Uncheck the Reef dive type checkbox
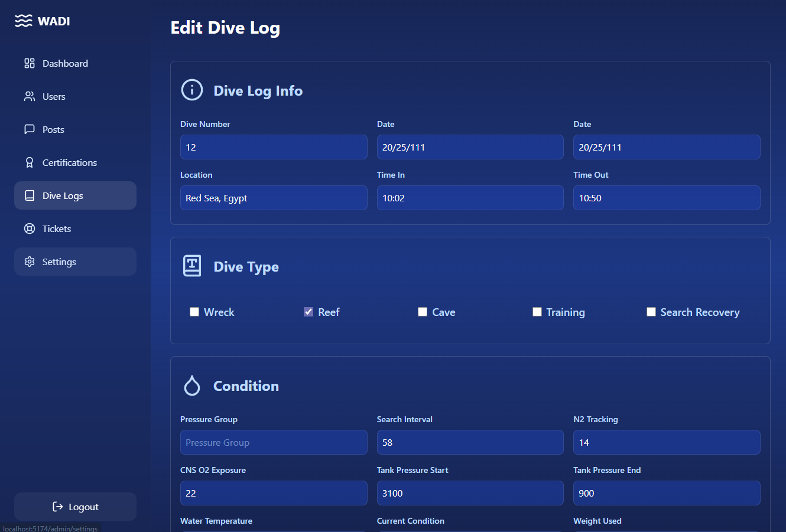Screen dimensions: 786x532 pos(308,312)
